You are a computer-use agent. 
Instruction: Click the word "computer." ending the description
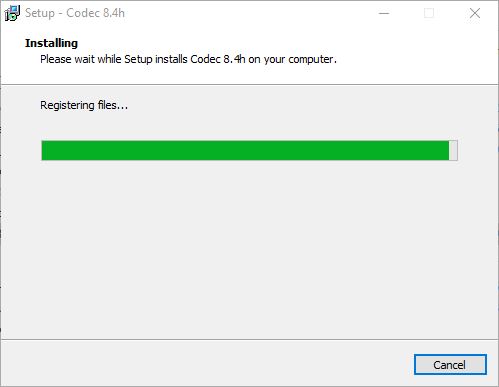pos(313,59)
